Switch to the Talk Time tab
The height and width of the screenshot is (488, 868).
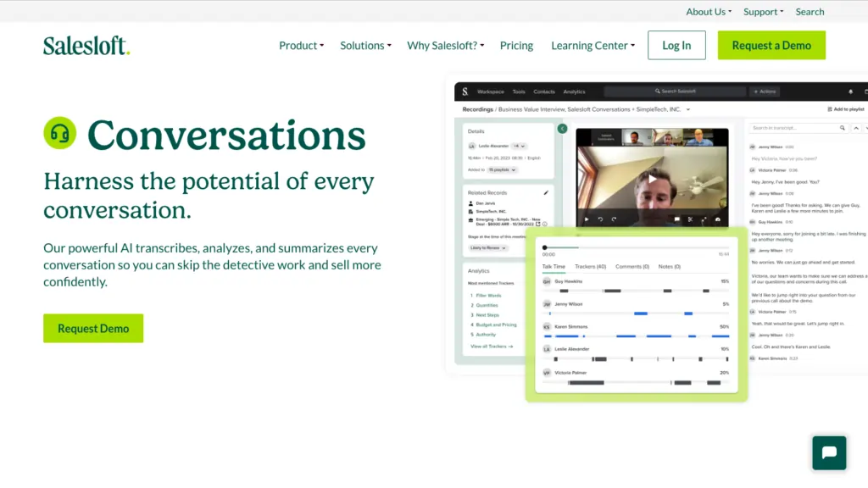click(554, 267)
